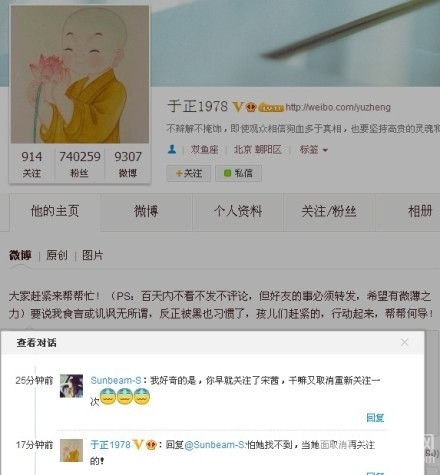440x475 pixels.
Task: Filter posts by 原创
Action: (x=57, y=255)
